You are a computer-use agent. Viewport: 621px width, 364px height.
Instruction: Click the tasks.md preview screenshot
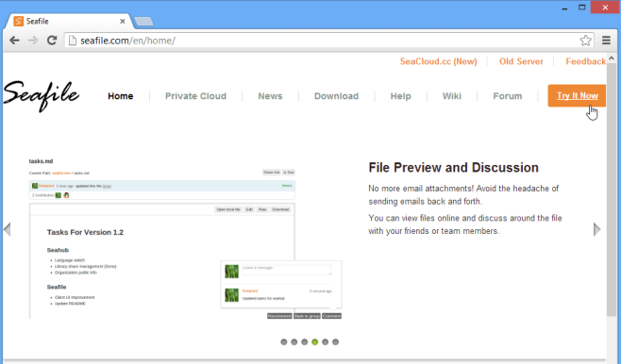(185, 239)
